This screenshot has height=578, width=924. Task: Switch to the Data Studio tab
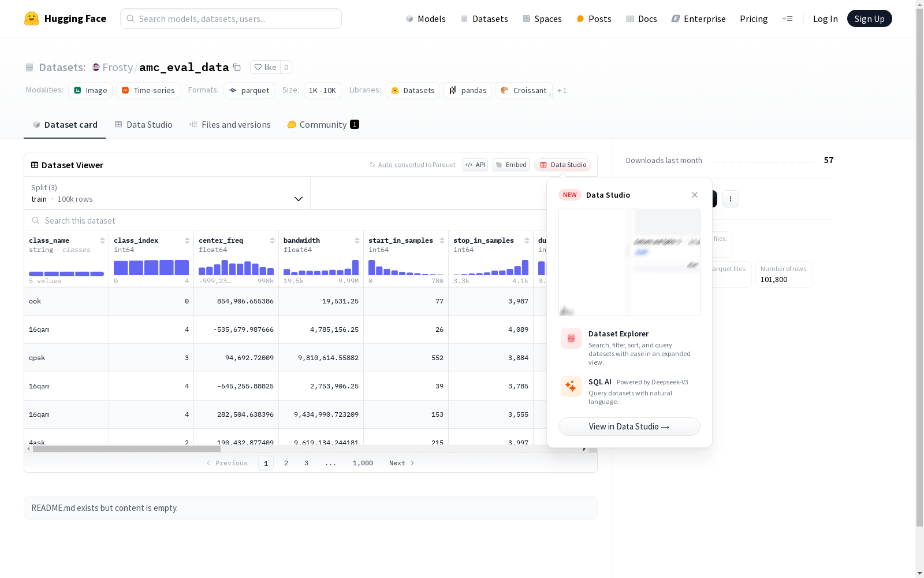click(143, 124)
